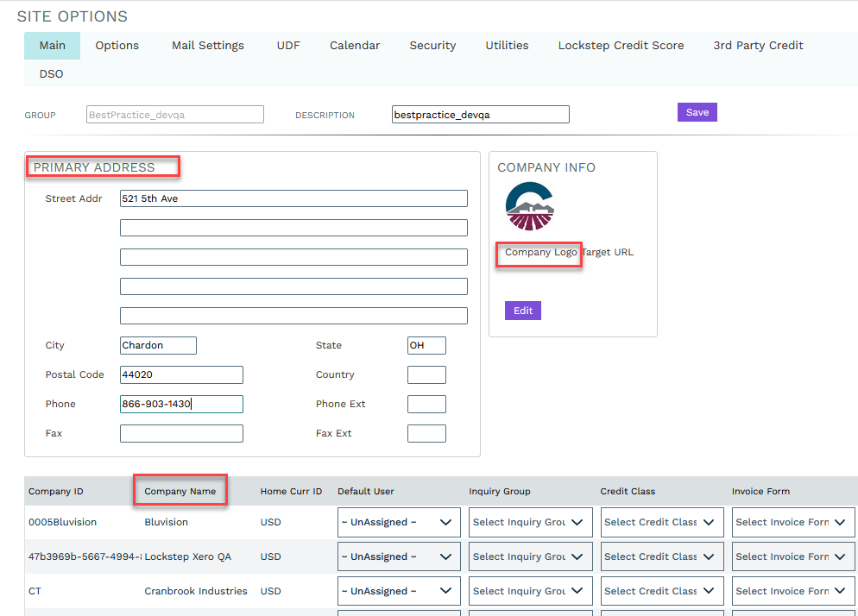Click the empty Fax input field

pyautogui.click(x=181, y=433)
